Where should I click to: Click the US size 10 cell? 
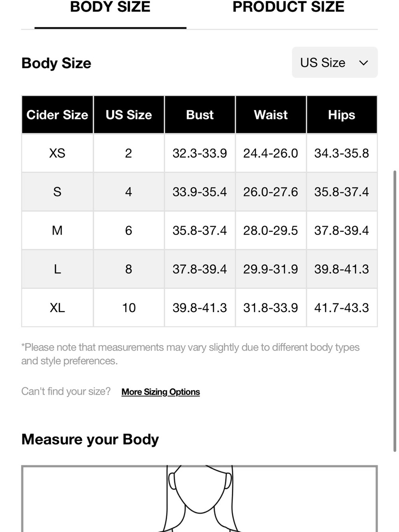coord(129,308)
